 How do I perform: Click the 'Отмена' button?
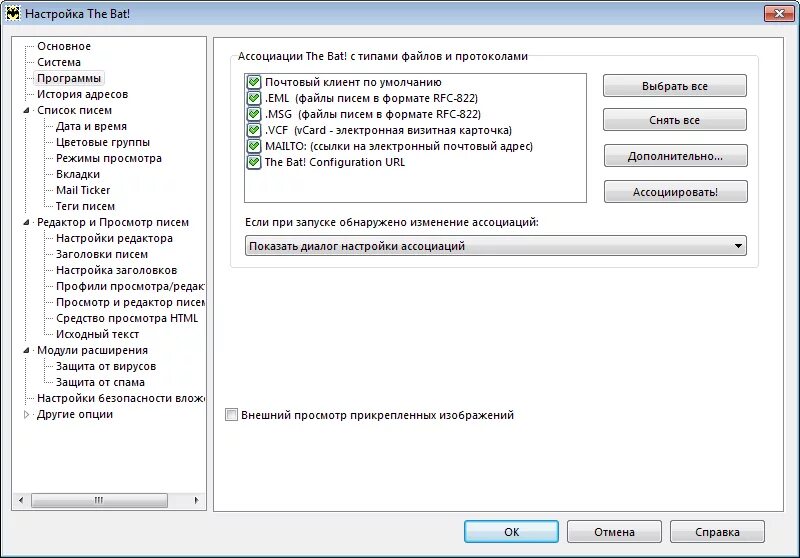point(614,531)
